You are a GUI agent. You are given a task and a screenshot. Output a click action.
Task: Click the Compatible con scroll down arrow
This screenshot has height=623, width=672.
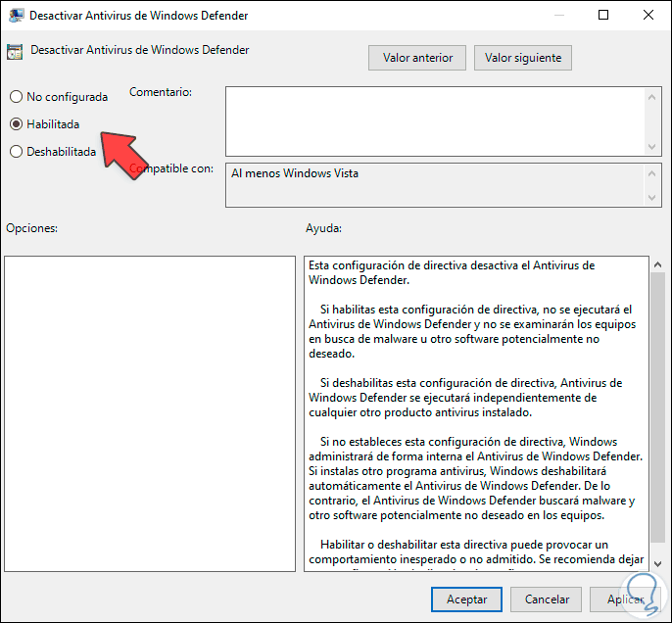651,198
